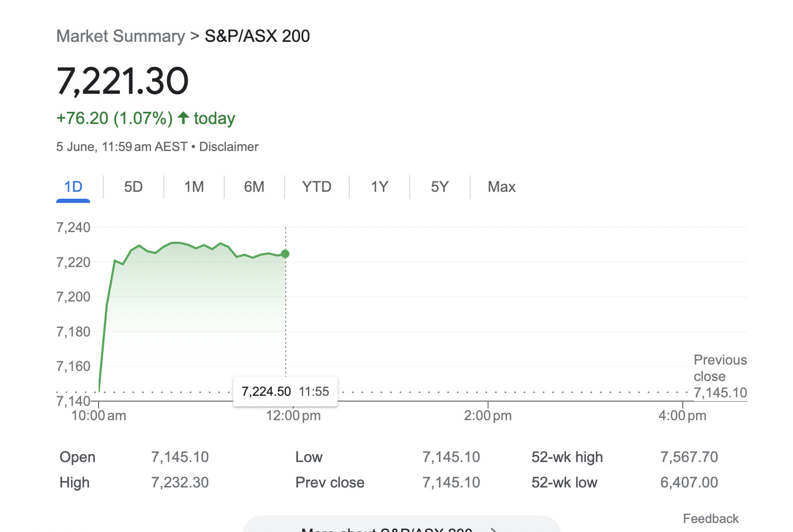The image size is (793, 532).
Task: View the 1Y chart range
Action: (380, 187)
